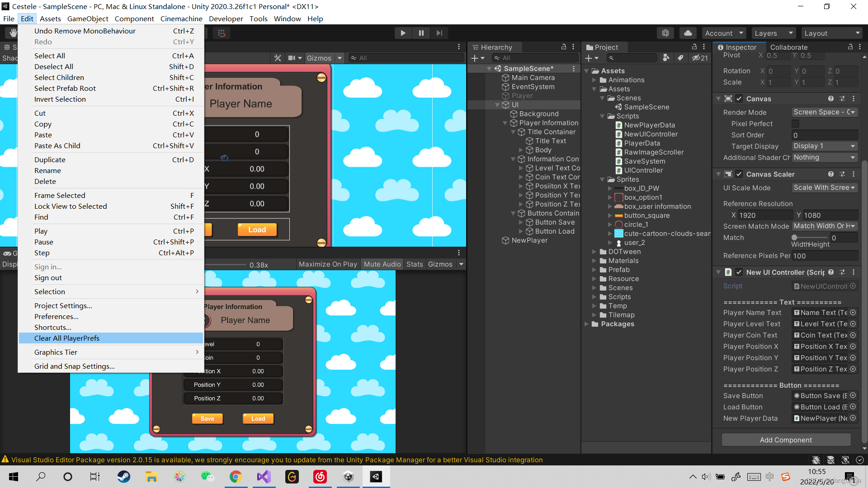Screen dimensions: 868x488
Task: Click the Canvas component help icon
Action: pos(830,99)
